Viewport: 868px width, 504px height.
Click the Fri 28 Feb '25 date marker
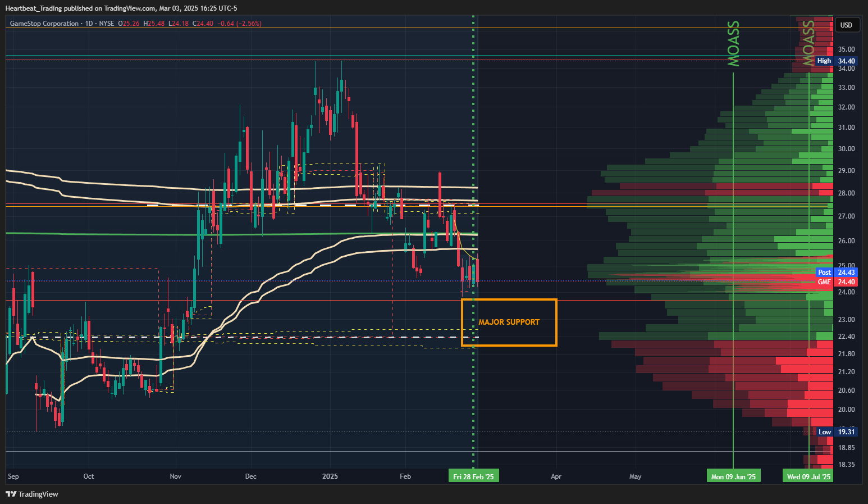coord(473,476)
